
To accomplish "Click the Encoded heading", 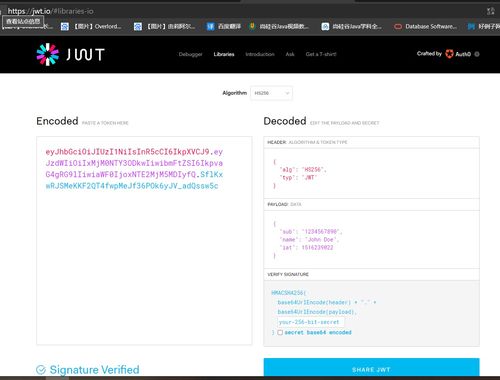I will click(x=57, y=121).
